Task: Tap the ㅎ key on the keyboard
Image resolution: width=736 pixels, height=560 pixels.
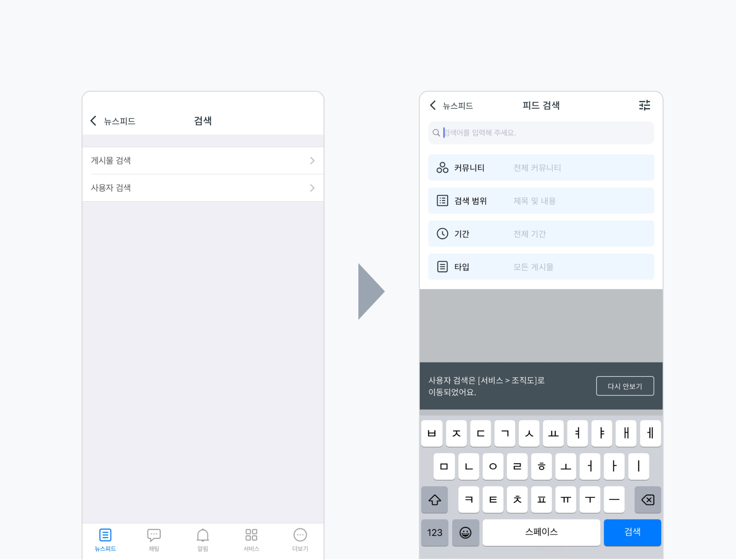Action: [542, 467]
